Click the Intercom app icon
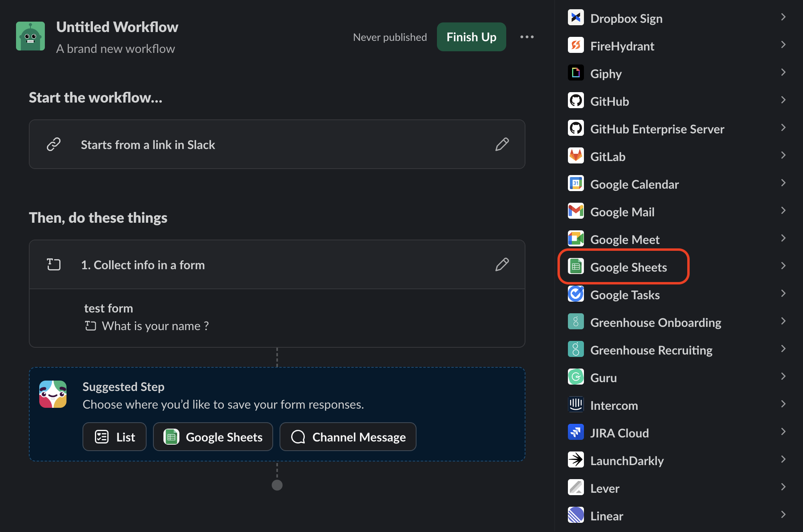 click(576, 405)
